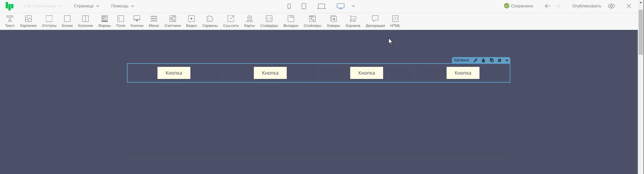The height and width of the screenshot is (174, 644).
Task: Pick the Forms (Формы) tool
Action: (104, 21)
